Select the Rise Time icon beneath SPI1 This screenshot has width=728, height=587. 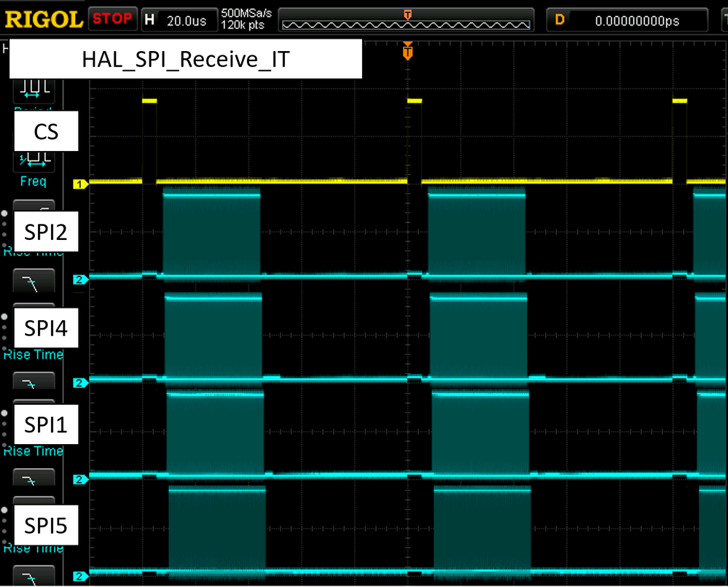(x=34, y=478)
